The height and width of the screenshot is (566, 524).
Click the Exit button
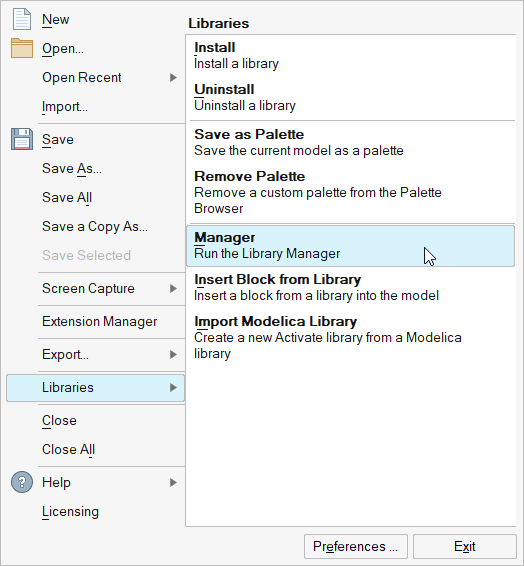coord(465,547)
